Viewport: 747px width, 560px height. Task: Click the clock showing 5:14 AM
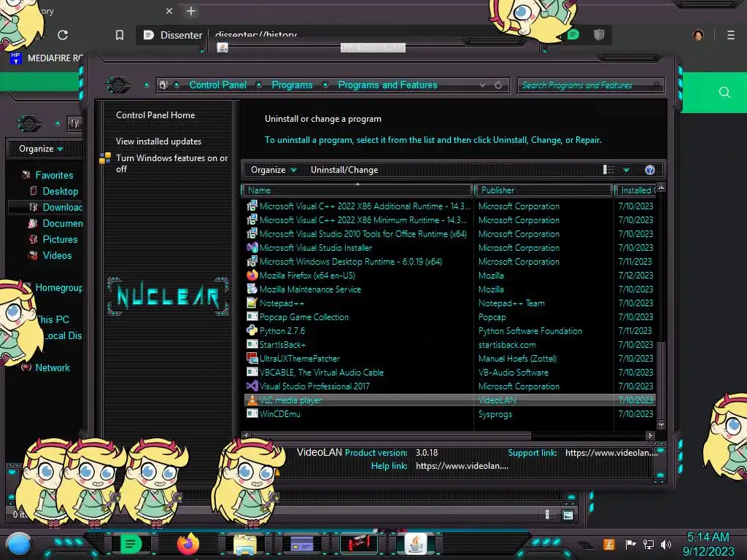(x=708, y=537)
